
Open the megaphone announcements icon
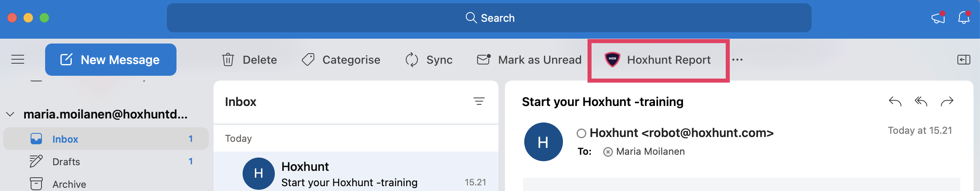click(x=938, y=18)
